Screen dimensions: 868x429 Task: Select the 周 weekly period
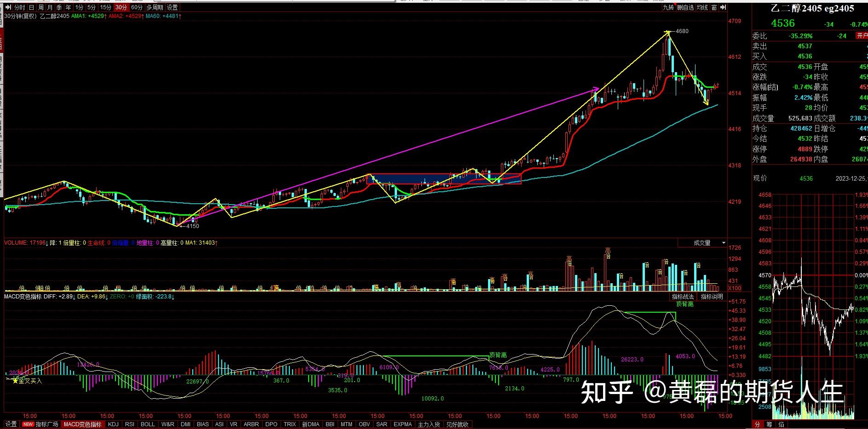click(41, 7)
